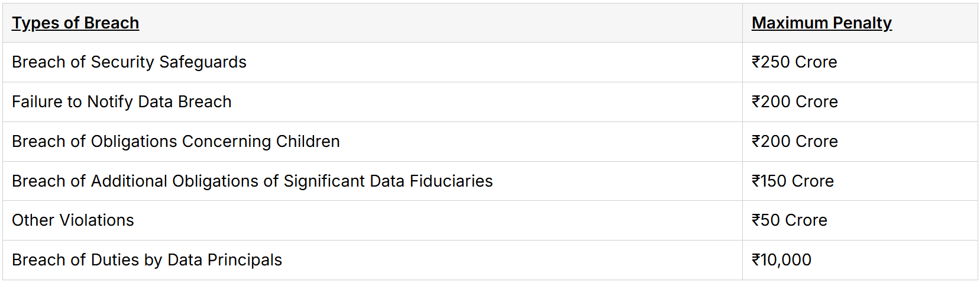Viewport: 980px width, 282px height.
Task: Select the Significant Data Fiduciaries breach cell
Action: click(252, 181)
